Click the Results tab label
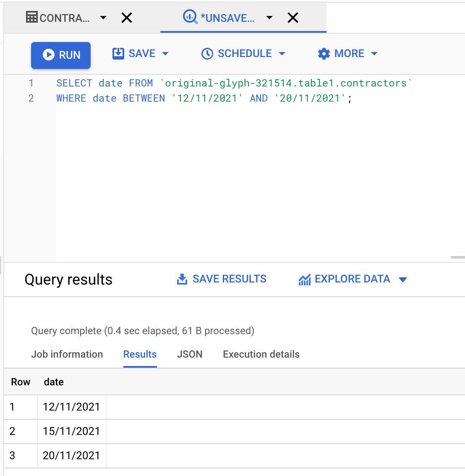465x476 pixels. coord(140,354)
